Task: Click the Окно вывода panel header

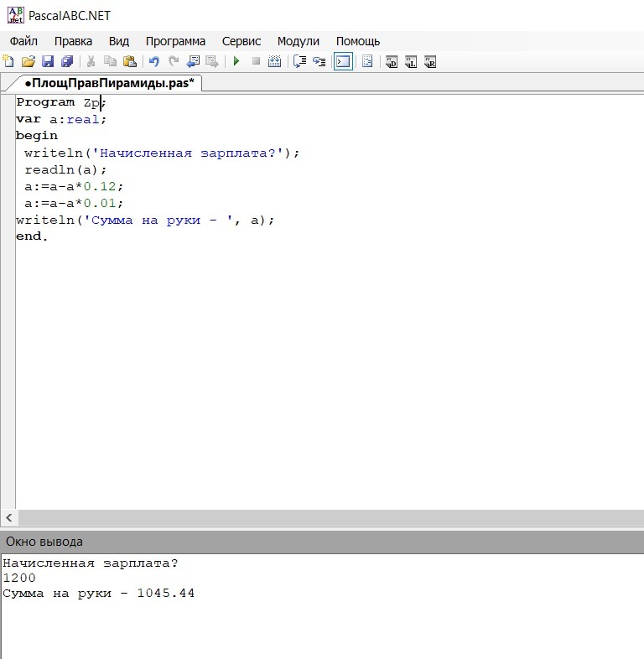Action: click(44, 542)
